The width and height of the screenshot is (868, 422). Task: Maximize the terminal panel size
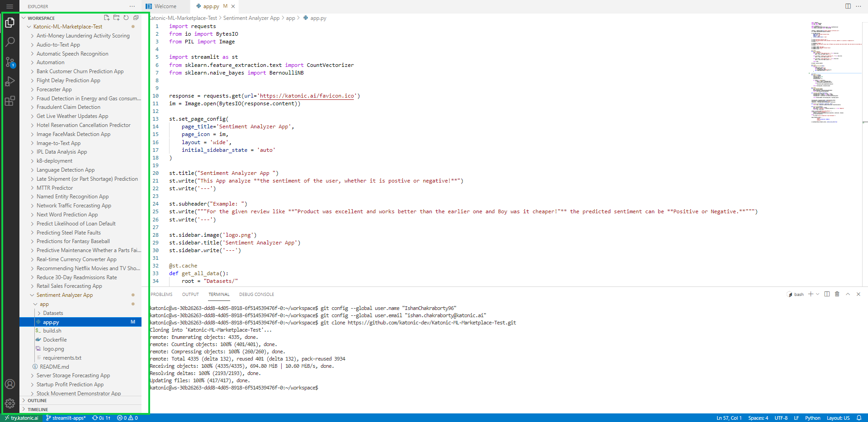point(848,294)
